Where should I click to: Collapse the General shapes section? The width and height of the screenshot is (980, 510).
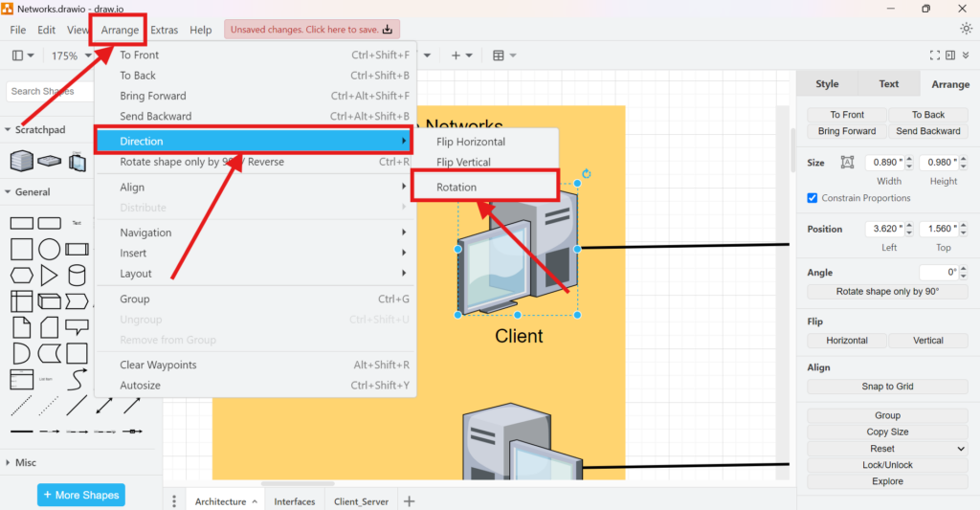[x=29, y=192]
